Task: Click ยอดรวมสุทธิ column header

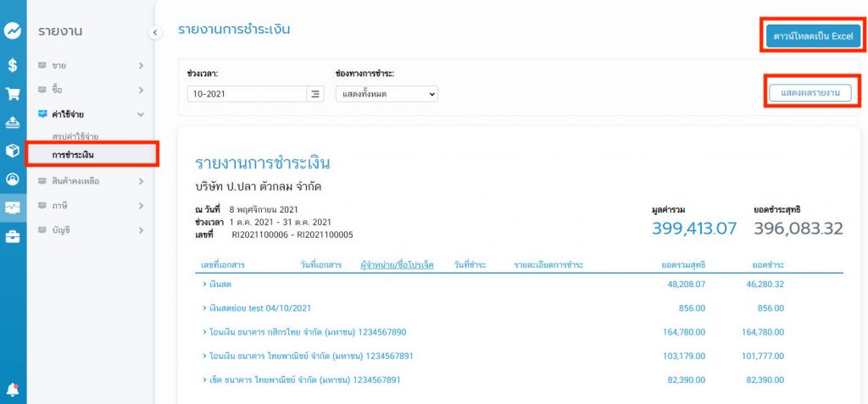Action: click(683, 265)
